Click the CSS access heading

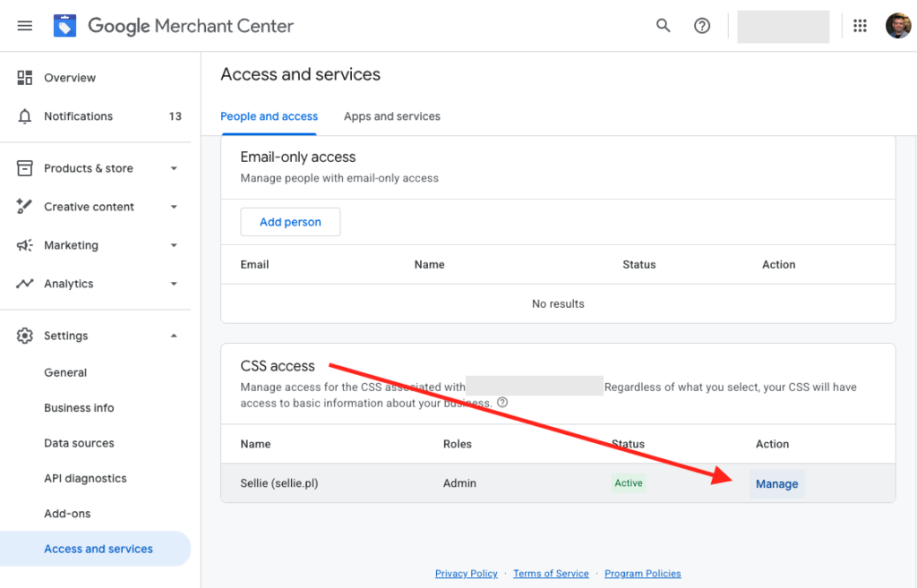coord(278,366)
